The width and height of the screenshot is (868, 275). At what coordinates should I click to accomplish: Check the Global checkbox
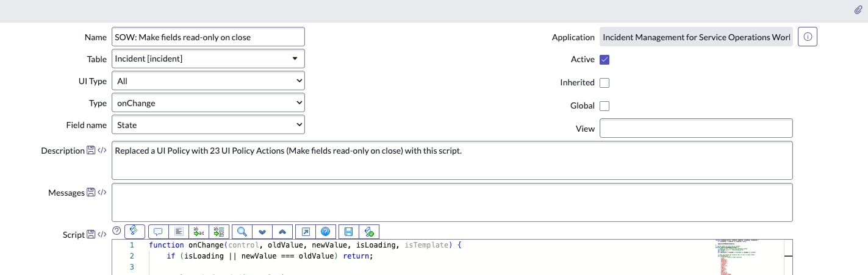coord(604,106)
